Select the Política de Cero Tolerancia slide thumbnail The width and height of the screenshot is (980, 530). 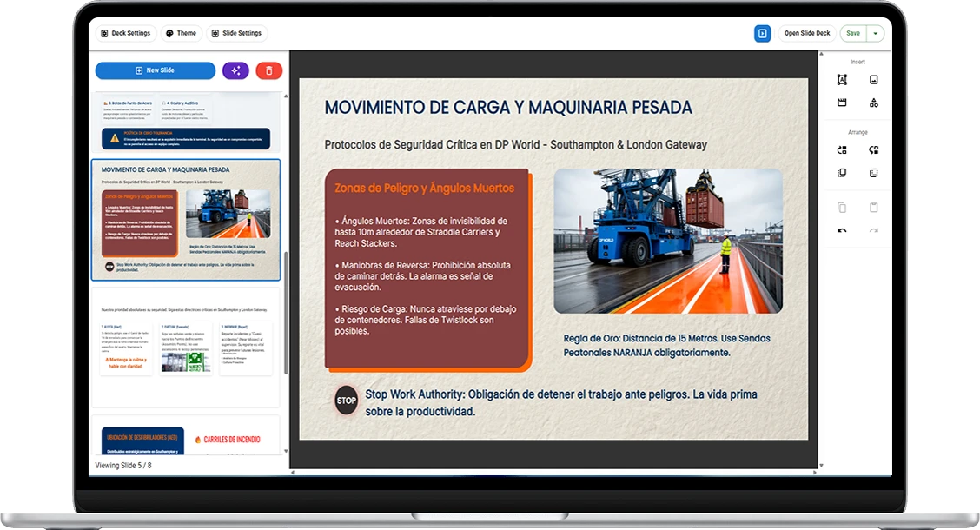click(186, 123)
